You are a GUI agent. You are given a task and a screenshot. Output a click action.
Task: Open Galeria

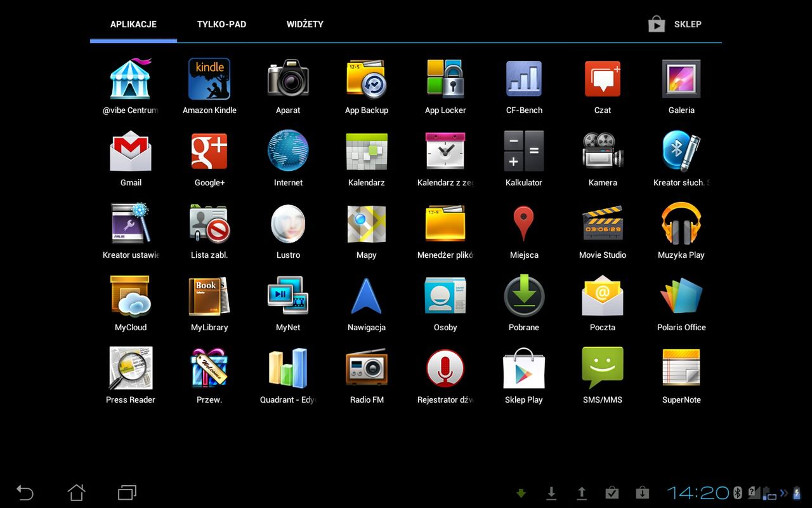pos(681,79)
